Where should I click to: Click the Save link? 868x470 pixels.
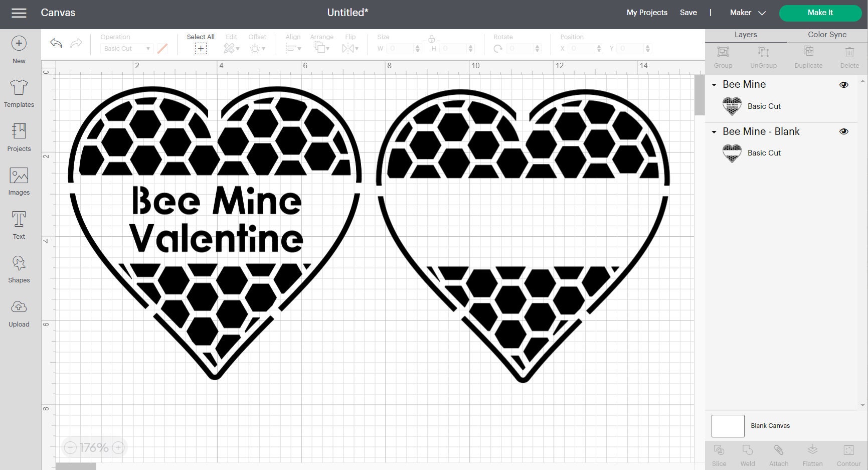688,13
